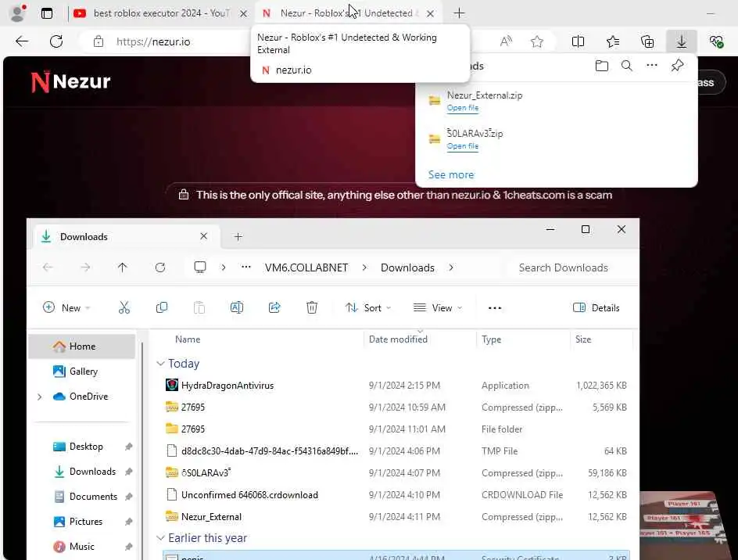The image size is (738, 560).
Task: Open the Sort dropdown
Action: (x=368, y=307)
